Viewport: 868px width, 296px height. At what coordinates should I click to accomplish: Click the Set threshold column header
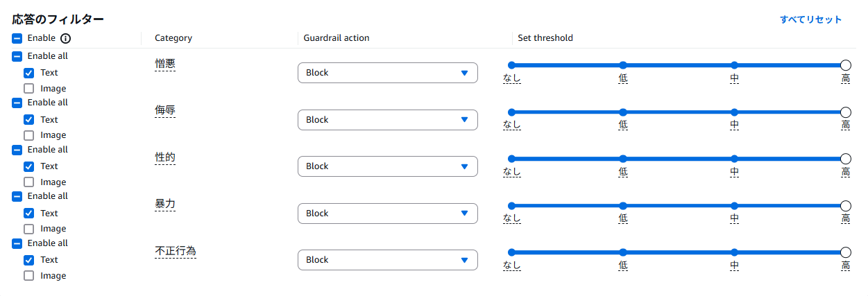tap(545, 38)
